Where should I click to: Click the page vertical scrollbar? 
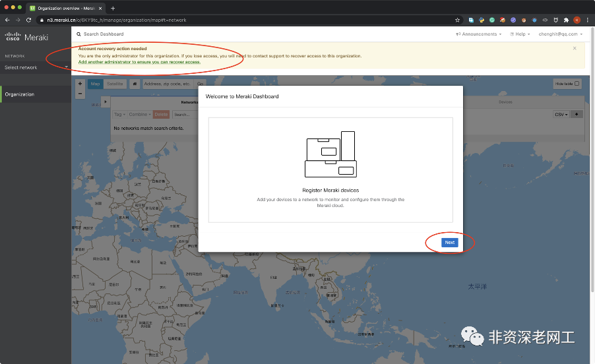coord(592,160)
